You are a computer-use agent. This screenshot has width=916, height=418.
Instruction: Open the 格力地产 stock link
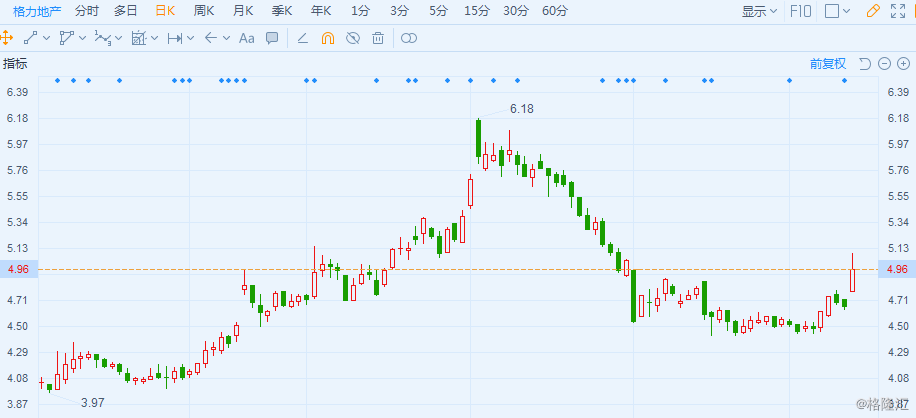[x=37, y=11]
